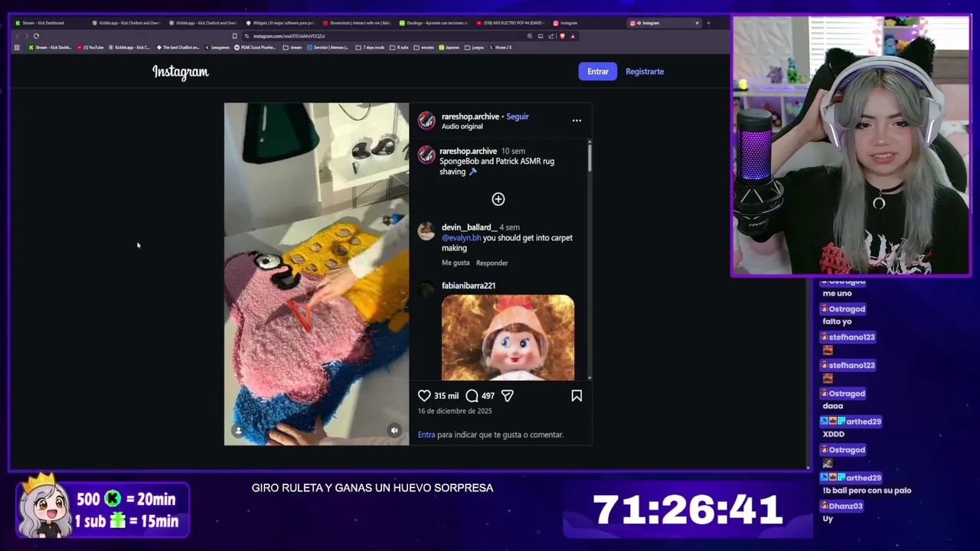The height and width of the screenshot is (551, 980).
Task: Open the Japones bookmark
Action: point(449,47)
